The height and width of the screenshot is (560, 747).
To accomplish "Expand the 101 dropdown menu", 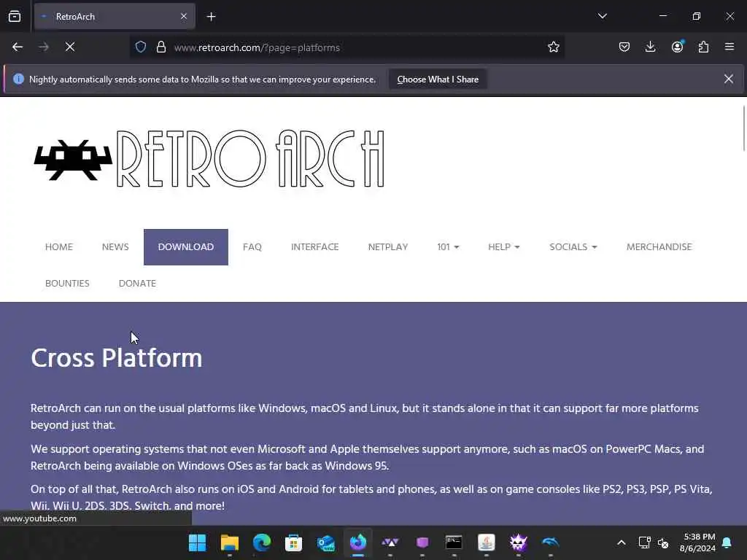I will tap(448, 247).
